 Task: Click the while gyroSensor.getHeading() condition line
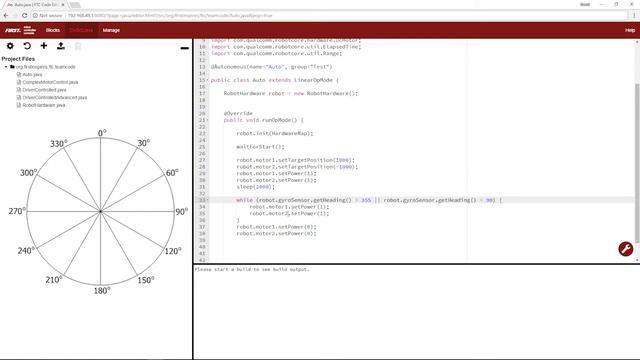coord(369,200)
